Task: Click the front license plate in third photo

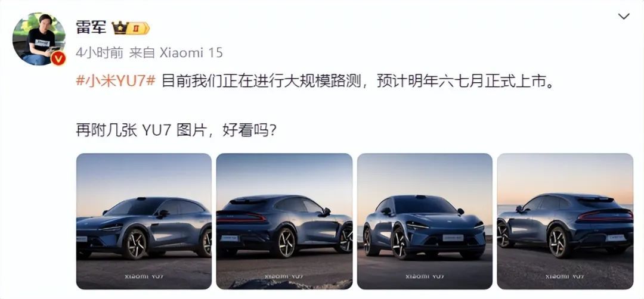Action: click(x=453, y=238)
